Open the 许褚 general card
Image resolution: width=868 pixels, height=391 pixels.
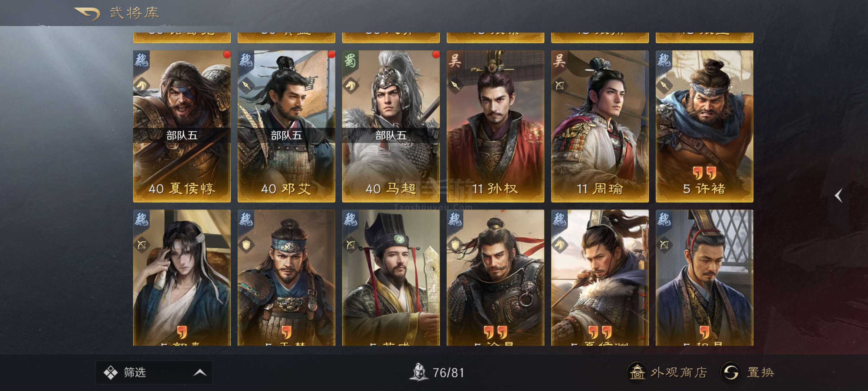pos(704,126)
